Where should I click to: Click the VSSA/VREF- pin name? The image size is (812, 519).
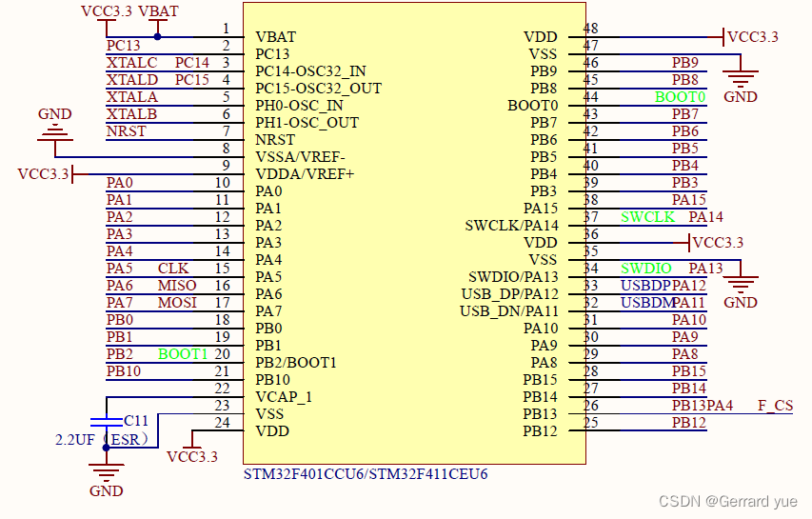click(301, 156)
